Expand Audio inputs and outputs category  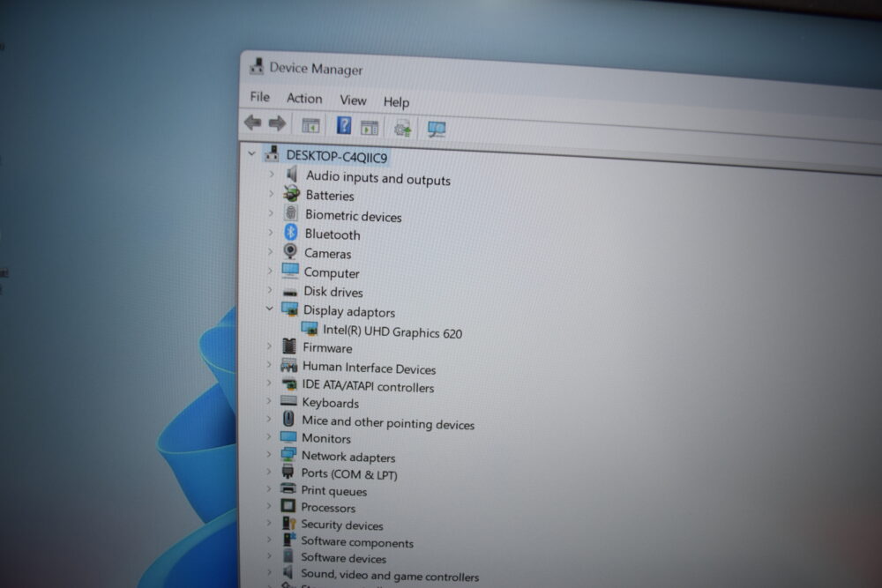coord(271,175)
